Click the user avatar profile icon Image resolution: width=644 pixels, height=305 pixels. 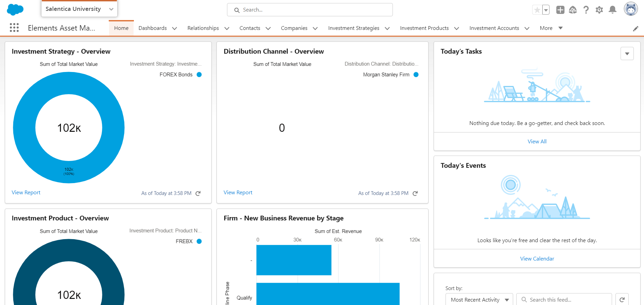point(631,9)
